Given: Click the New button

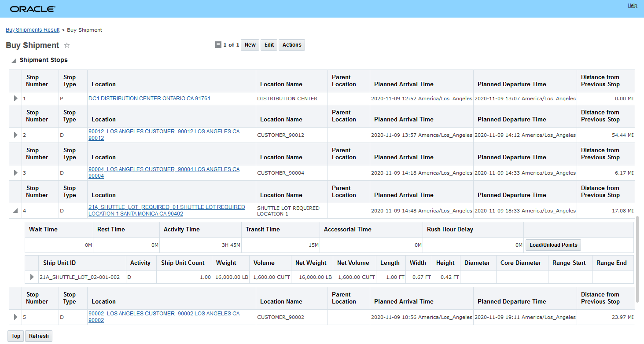Looking at the screenshot, I should [250, 45].
